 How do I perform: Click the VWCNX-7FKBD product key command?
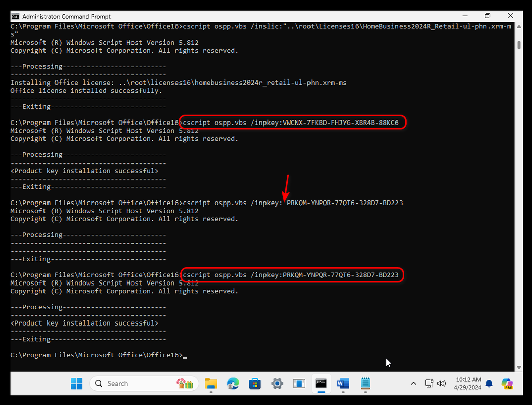pyautogui.click(x=291, y=123)
